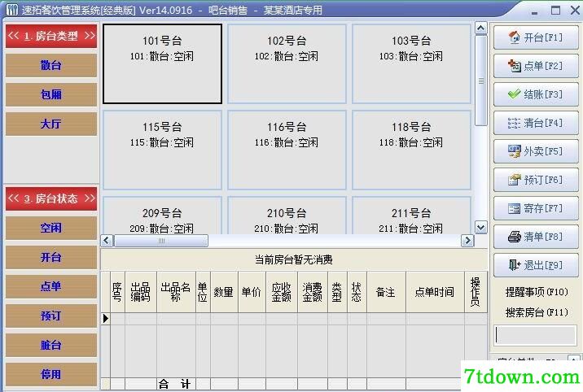Click the 单位 column header
Image resolution: width=583 pixels, height=392 pixels.
[x=203, y=292]
